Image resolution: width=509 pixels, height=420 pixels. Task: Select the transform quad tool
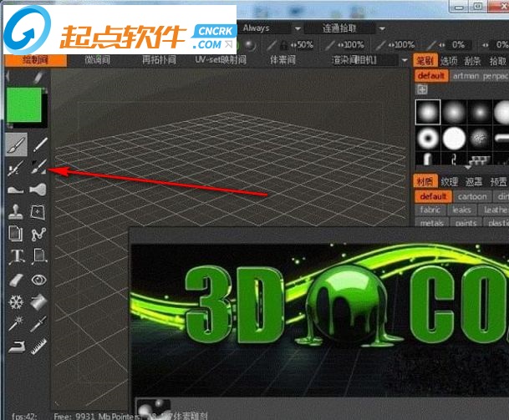point(38,212)
